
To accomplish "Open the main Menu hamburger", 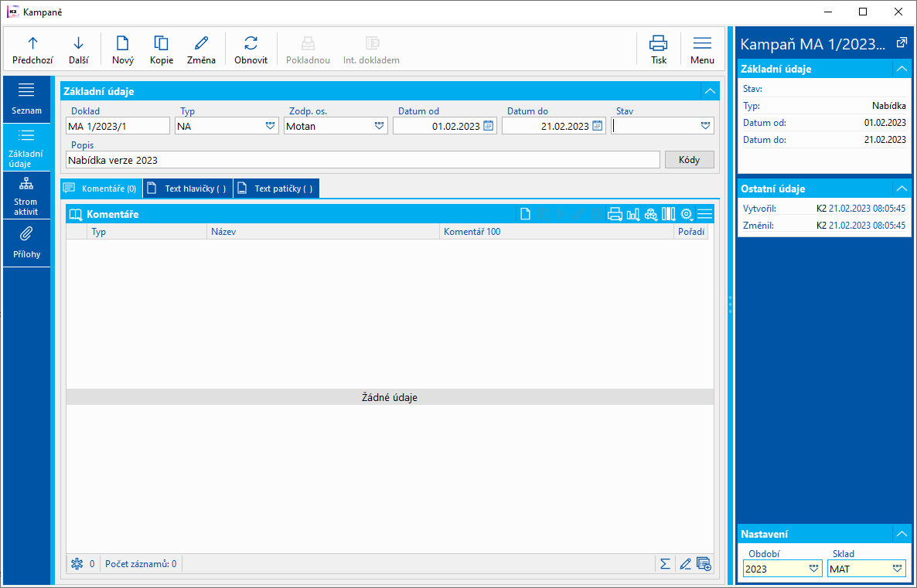I will [702, 49].
